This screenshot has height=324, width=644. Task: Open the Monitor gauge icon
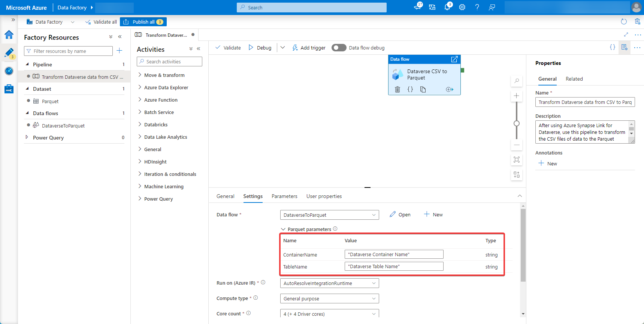[x=9, y=71]
